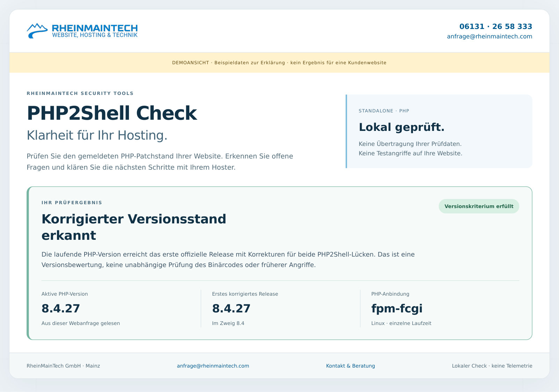The image size is (559, 392).
Task: Click the paragraph starting Die laufende PHP-Version
Action: 228,259
